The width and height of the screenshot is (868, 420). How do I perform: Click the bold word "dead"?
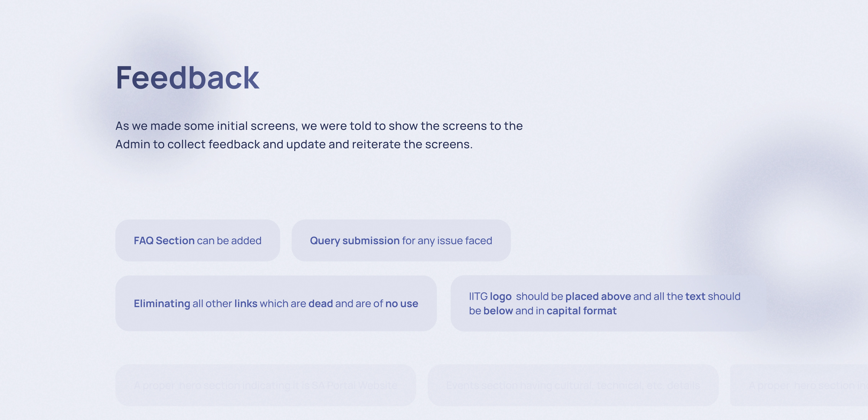point(321,304)
